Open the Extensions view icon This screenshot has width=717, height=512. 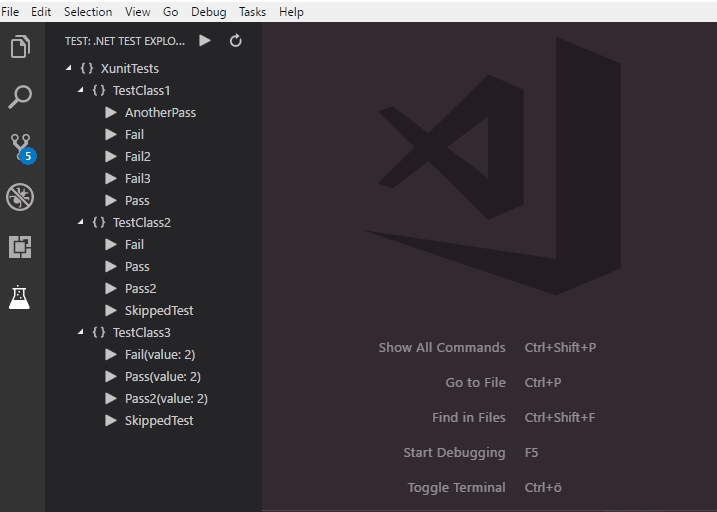[20, 247]
